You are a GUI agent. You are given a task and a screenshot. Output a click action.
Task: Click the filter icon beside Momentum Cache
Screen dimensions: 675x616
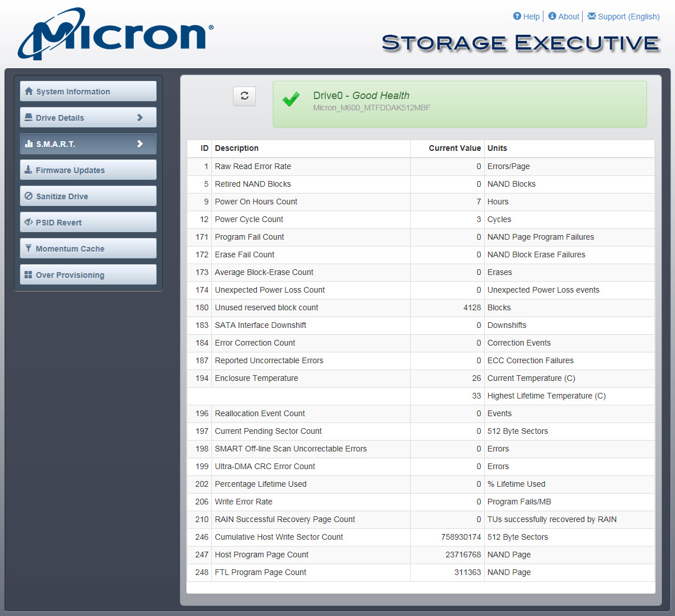pyautogui.click(x=28, y=249)
